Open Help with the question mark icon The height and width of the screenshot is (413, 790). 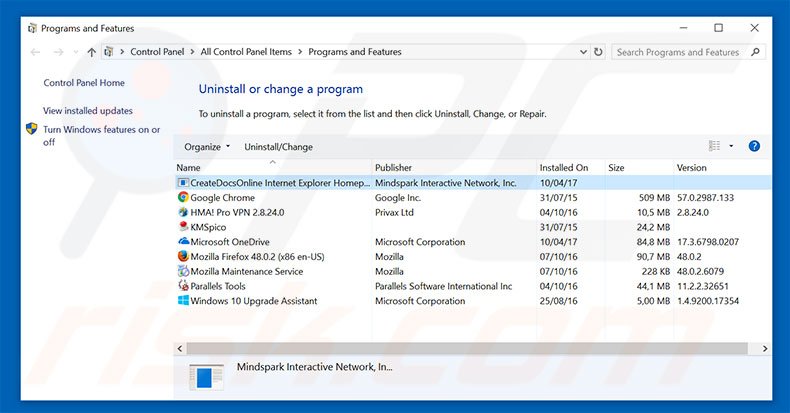[x=754, y=146]
